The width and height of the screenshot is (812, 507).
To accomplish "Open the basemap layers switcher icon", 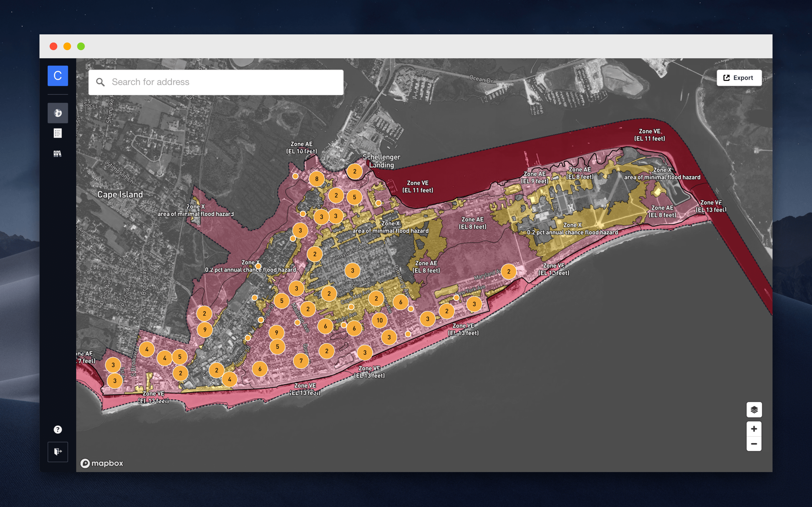I will [x=754, y=410].
